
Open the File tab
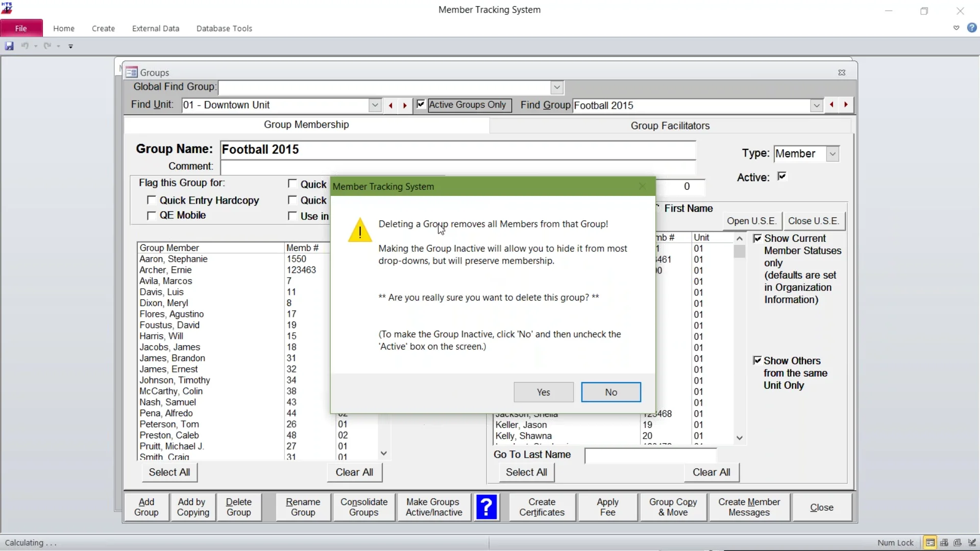[21, 29]
